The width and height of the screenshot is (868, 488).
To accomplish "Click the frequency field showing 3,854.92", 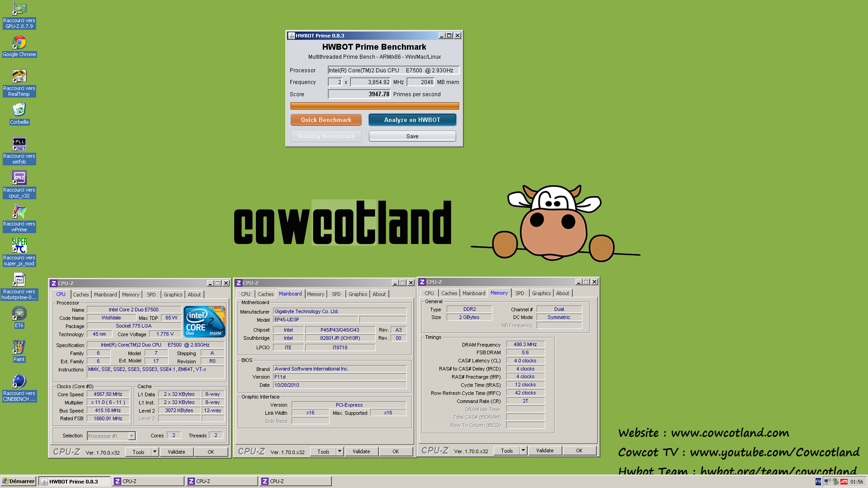I will (370, 82).
